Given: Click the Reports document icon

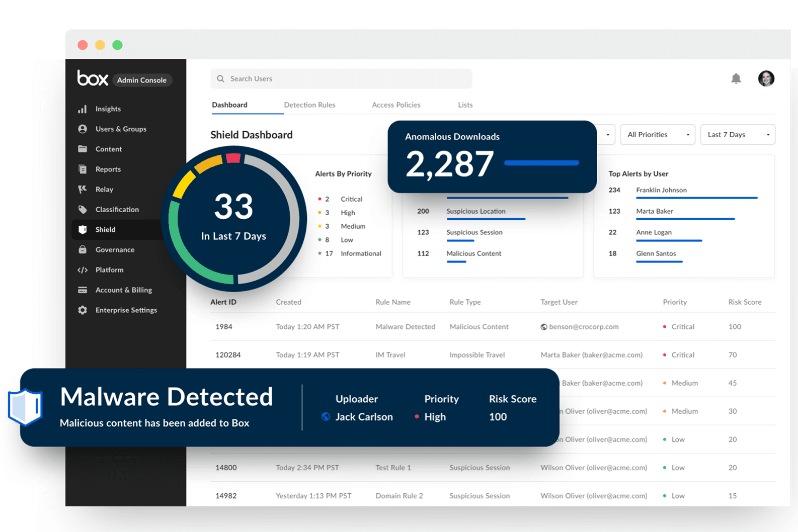Looking at the screenshot, I should coord(83,169).
